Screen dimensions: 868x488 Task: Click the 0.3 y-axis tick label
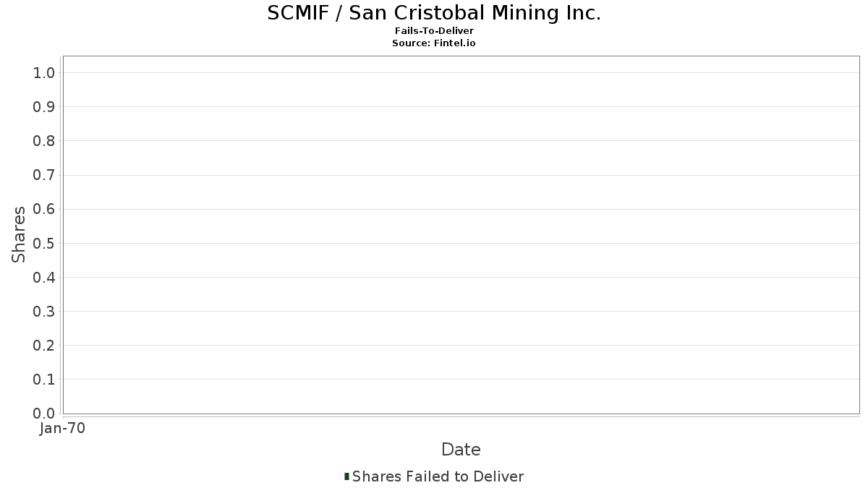(x=44, y=312)
